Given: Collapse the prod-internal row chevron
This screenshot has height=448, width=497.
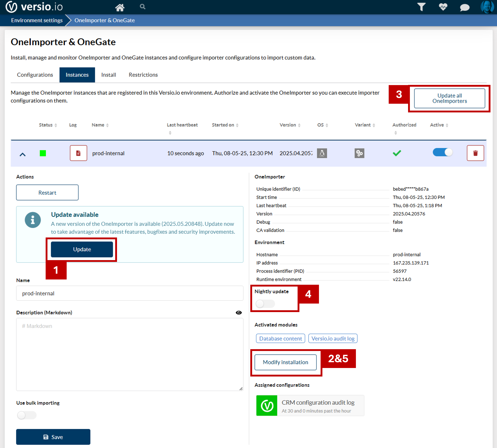Looking at the screenshot, I should (22, 155).
